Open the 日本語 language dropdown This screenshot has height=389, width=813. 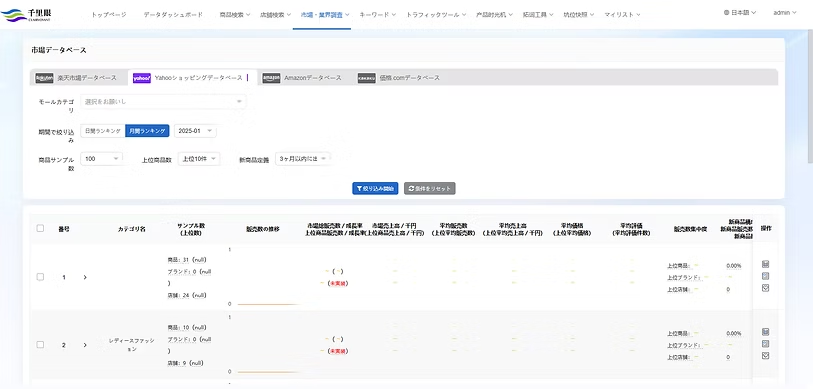click(740, 12)
